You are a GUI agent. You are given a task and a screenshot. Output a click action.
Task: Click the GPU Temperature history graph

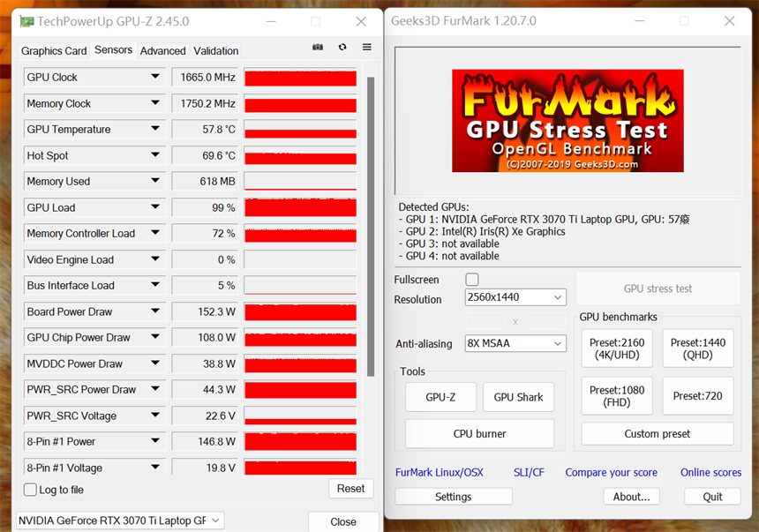(x=301, y=129)
